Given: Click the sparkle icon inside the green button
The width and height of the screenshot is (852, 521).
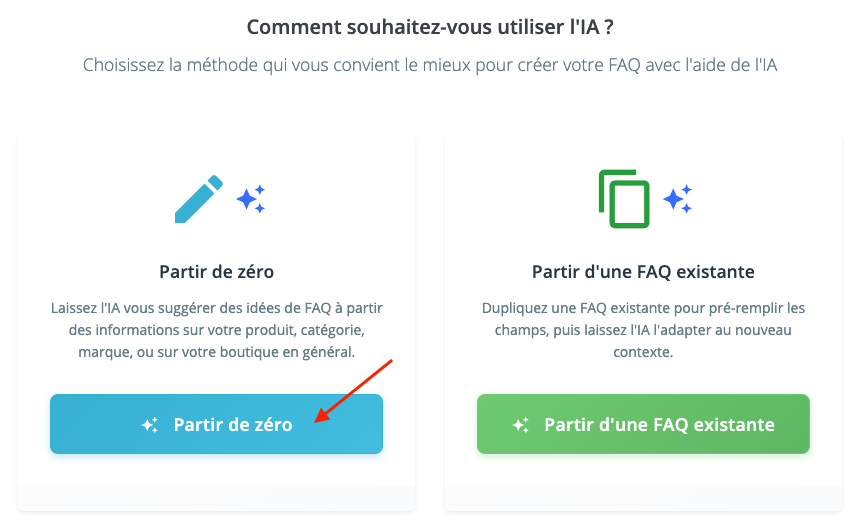Looking at the screenshot, I should point(521,425).
